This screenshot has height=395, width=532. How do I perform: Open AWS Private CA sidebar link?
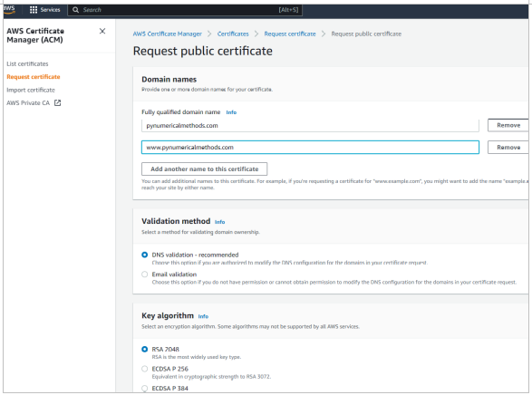(x=28, y=102)
